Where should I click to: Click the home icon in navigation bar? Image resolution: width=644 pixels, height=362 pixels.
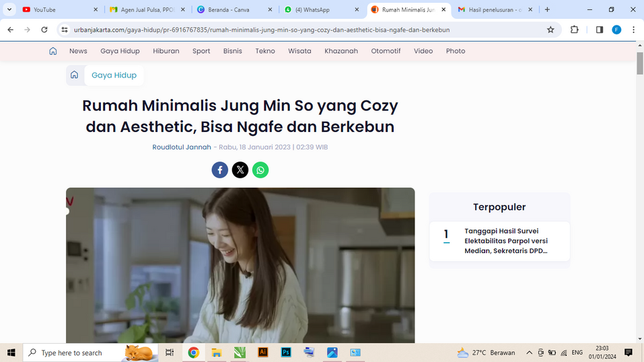pyautogui.click(x=53, y=51)
